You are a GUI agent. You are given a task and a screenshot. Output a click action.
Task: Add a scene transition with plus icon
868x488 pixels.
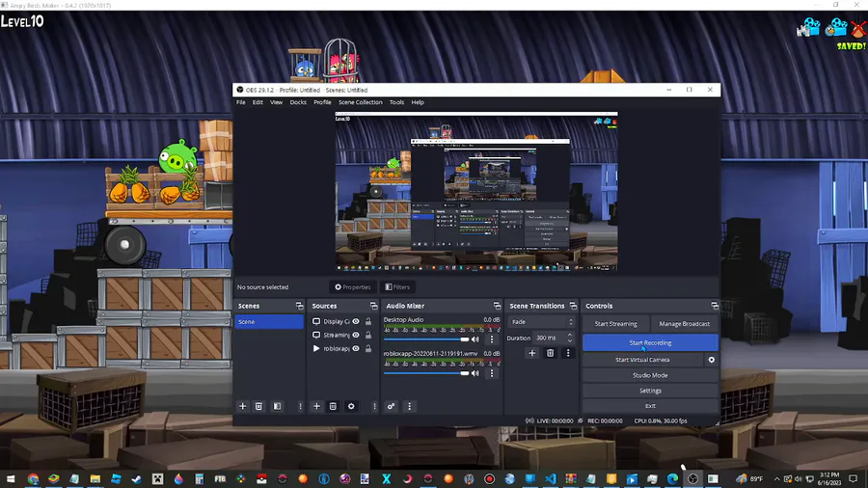pyautogui.click(x=532, y=353)
